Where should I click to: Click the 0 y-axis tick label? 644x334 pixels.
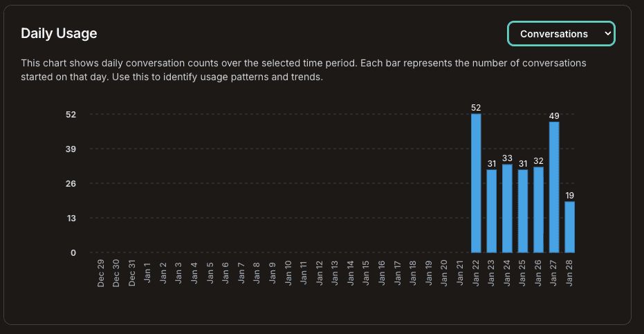pyautogui.click(x=73, y=252)
